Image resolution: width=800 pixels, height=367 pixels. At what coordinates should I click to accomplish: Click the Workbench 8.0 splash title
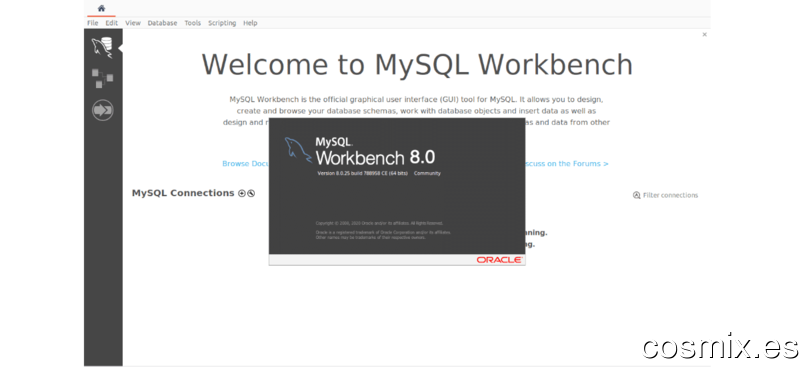tap(375, 157)
